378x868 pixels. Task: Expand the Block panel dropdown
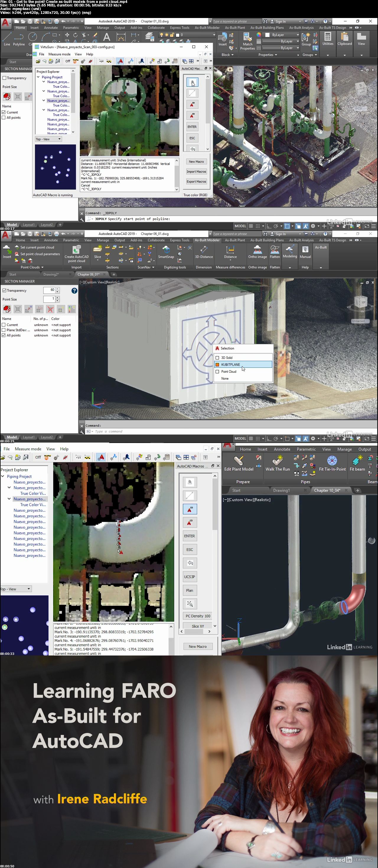(227, 55)
